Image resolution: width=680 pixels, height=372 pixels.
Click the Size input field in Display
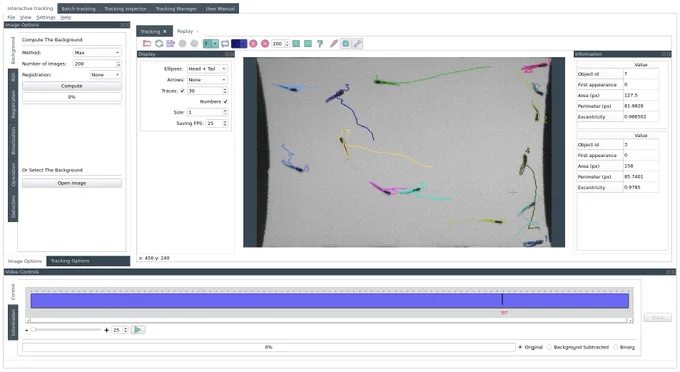[207, 112]
